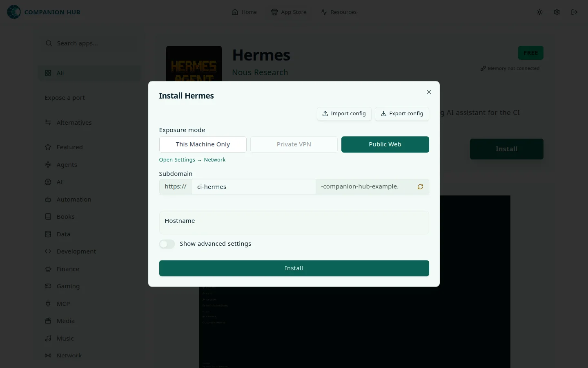This screenshot has height=368, width=588.
Task: Click the Export config button
Action: [x=402, y=114]
